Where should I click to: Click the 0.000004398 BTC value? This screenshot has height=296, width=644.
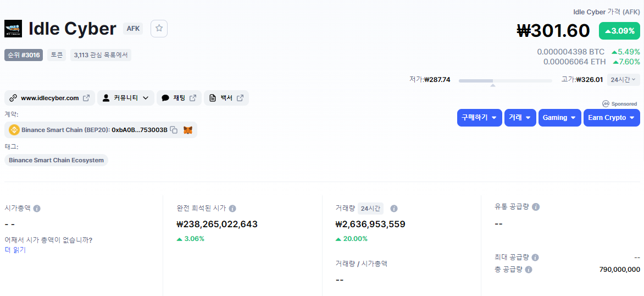point(571,52)
